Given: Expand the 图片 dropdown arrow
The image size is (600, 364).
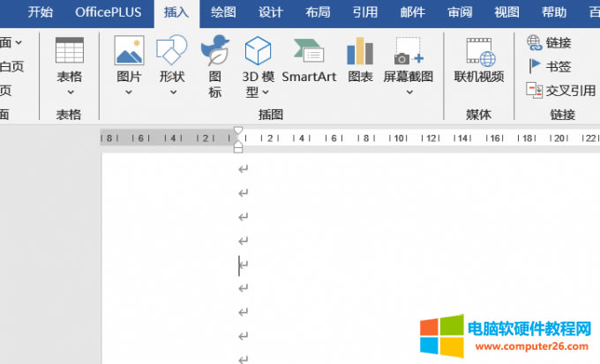Looking at the screenshot, I should point(129,92).
